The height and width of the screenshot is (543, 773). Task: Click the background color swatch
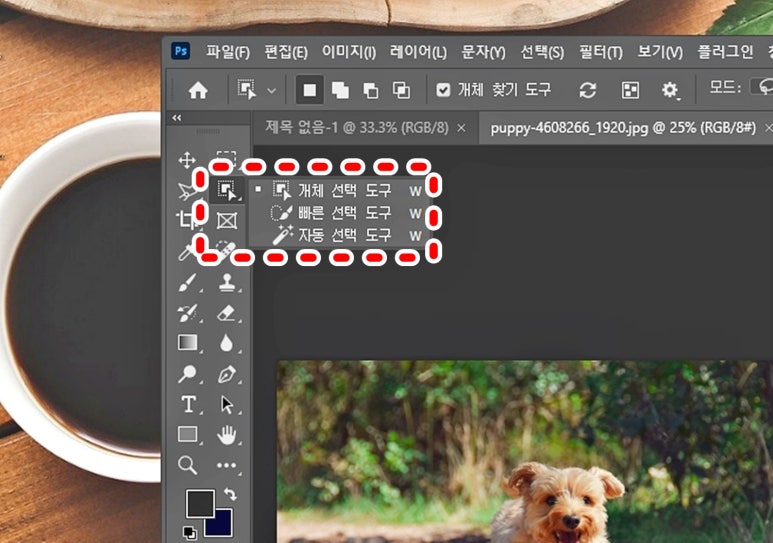[222, 526]
